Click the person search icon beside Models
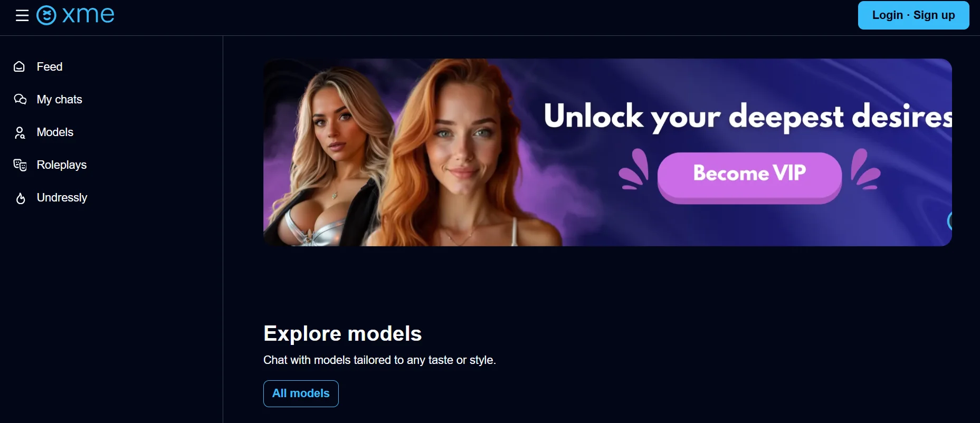Viewport: 980px width, 423px height. point(20,132)
